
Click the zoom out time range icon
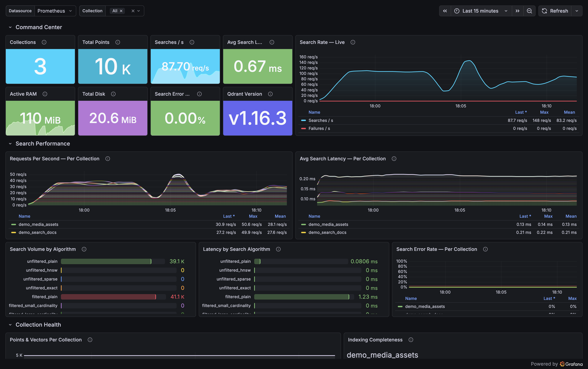(x=529, y=11)
